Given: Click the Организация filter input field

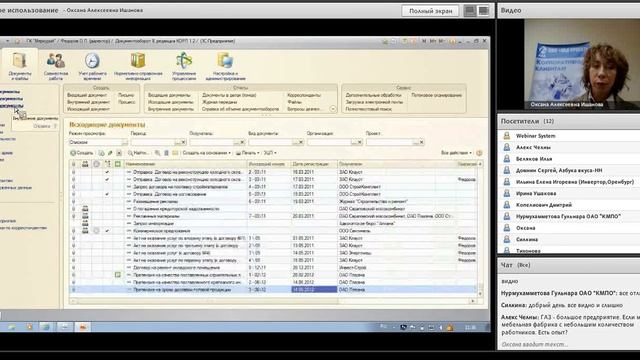Looking at the screenshot, I should [x=329, y=142].
